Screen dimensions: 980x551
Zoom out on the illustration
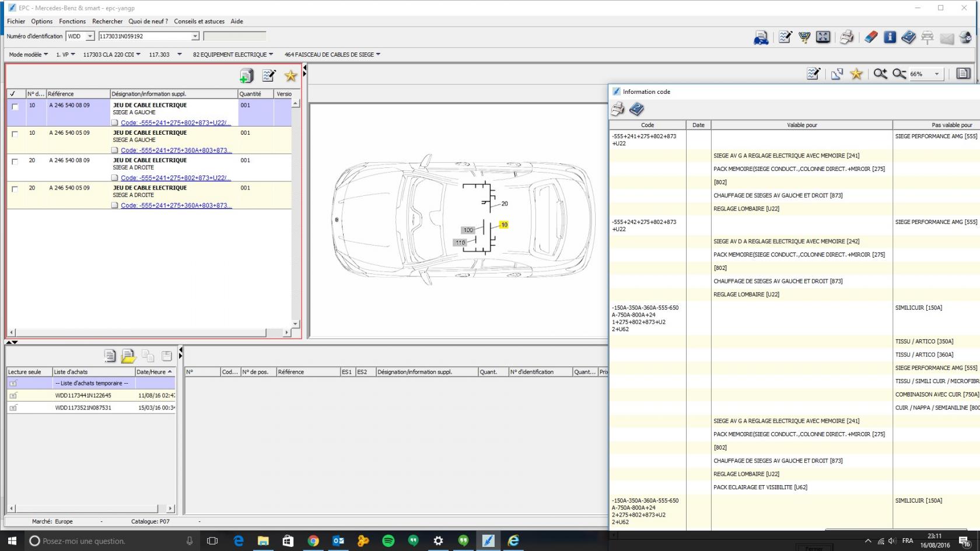tap(899, 73)
